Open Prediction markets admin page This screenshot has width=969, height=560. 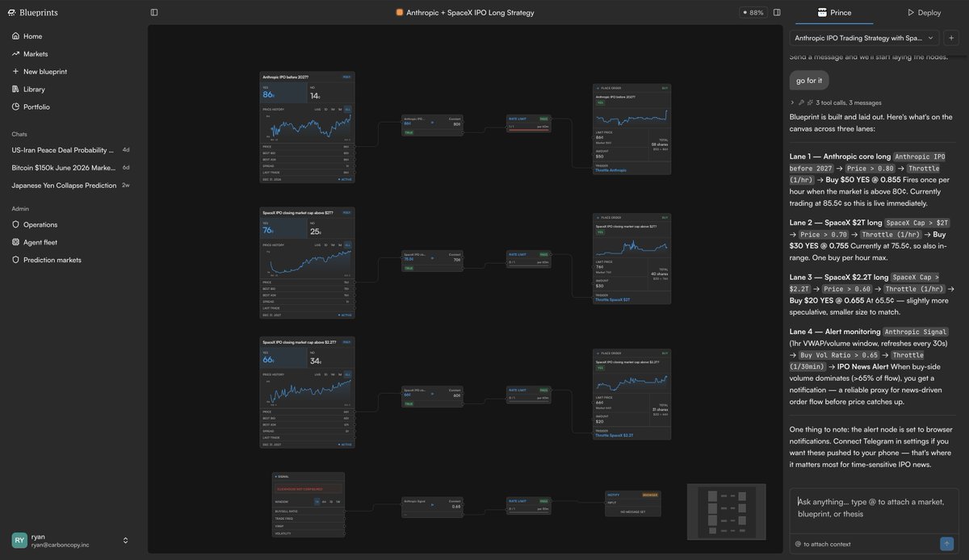(52, 260)
